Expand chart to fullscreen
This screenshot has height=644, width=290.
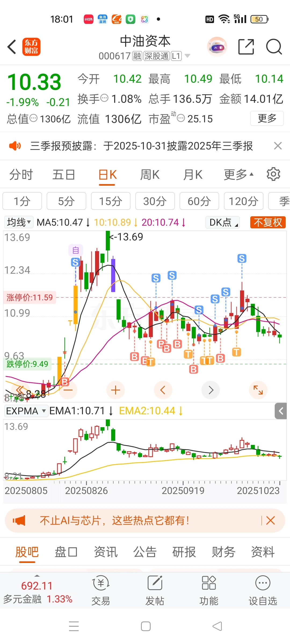pyautogui.click(x=258, y=390)
